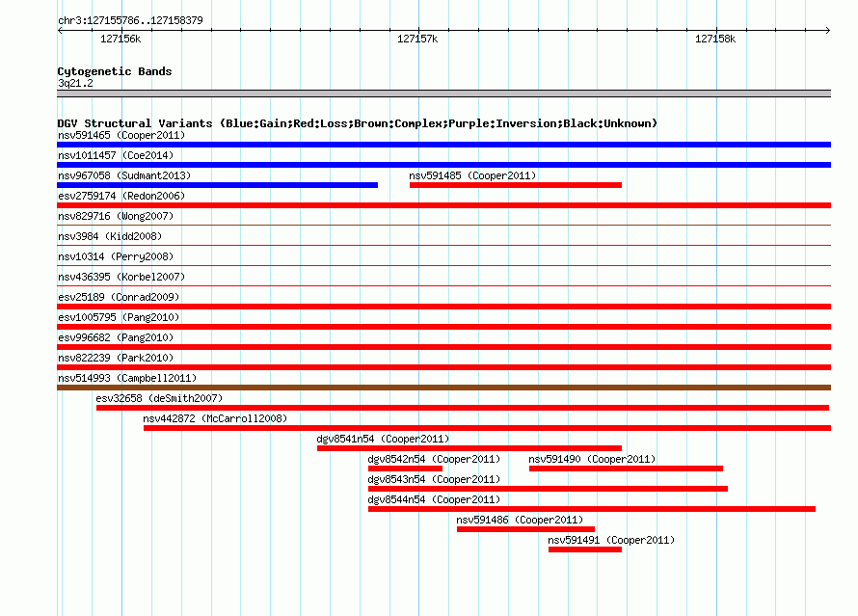Click the nsv967058 (Sudmant2013) blue bar

pyautogui.click(x=217, y=185)
